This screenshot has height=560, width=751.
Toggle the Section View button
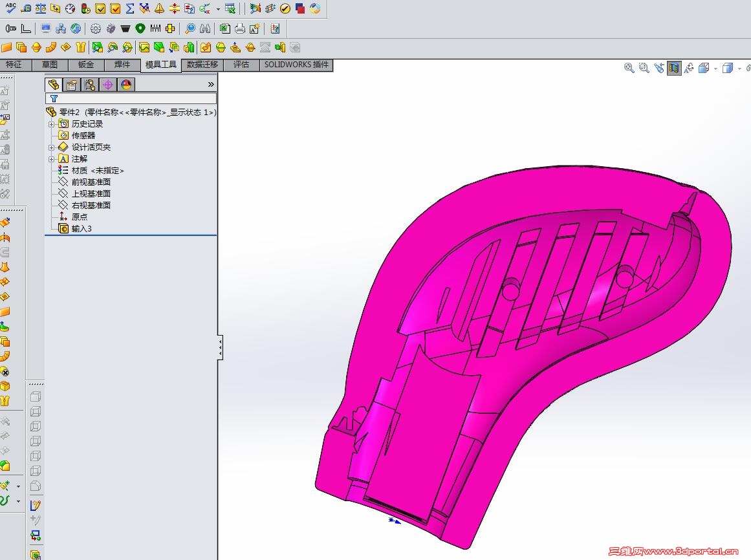(674, 68)
